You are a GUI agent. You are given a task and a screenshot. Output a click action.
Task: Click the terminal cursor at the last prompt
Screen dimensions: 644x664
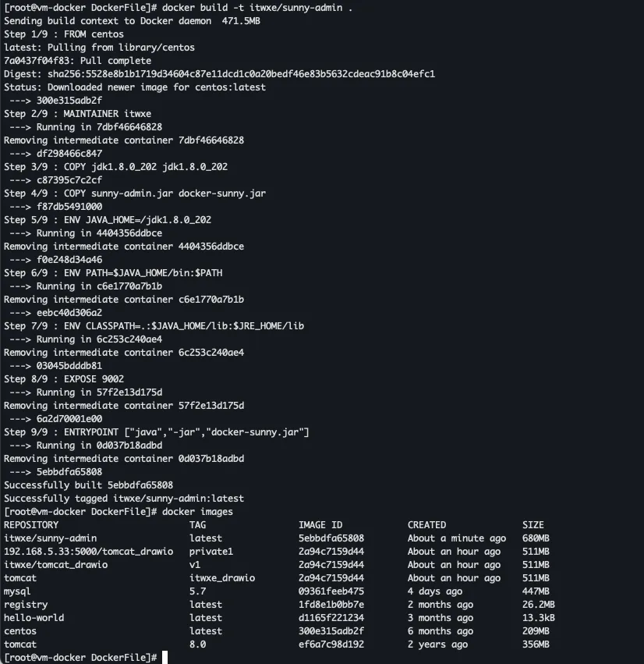click(165, 658)
